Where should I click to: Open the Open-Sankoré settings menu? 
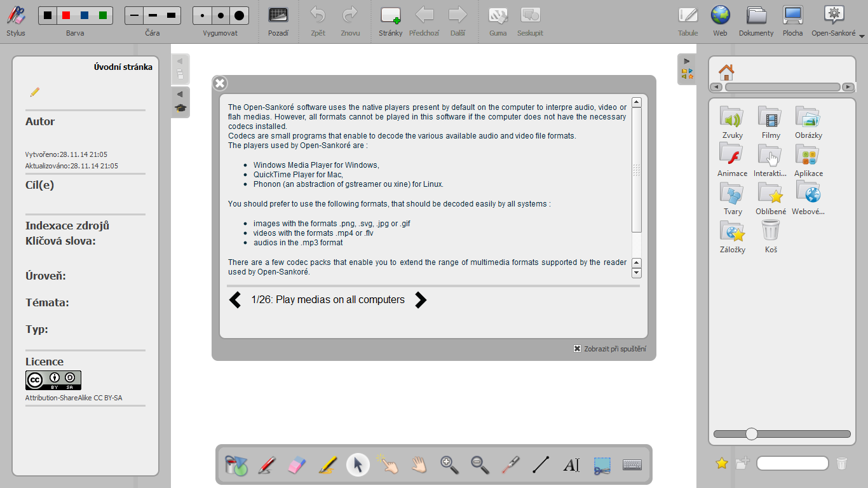point(834,20)
